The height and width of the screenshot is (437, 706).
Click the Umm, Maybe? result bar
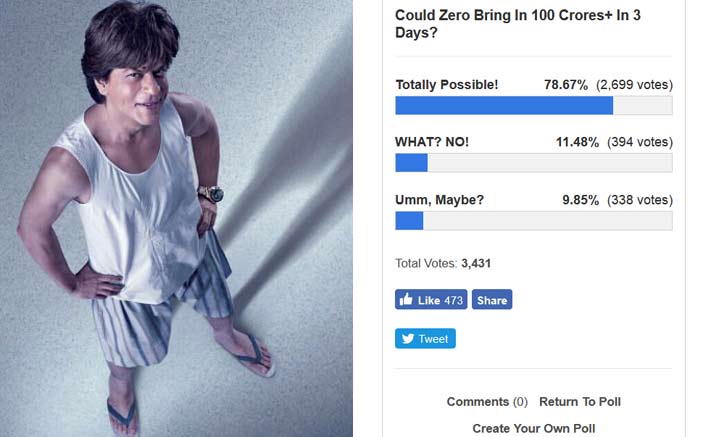pyautogui.click(x=534, y=221)
